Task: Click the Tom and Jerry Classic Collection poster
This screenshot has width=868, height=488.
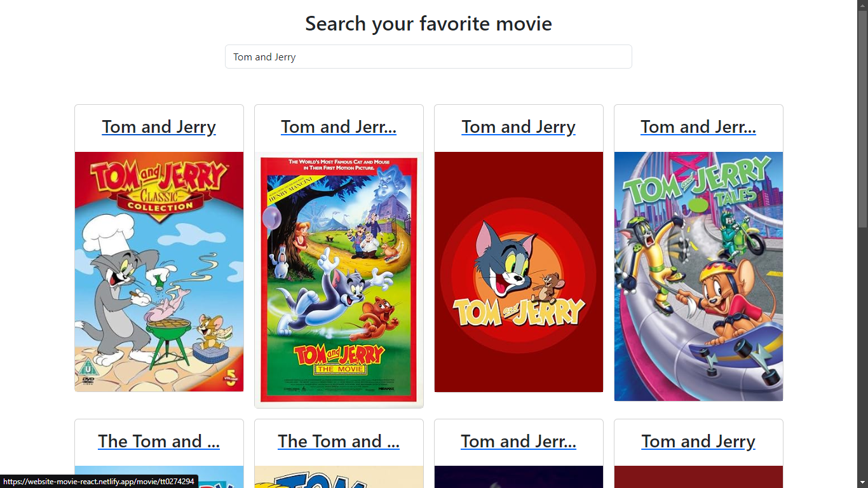Action: point(159,271)
